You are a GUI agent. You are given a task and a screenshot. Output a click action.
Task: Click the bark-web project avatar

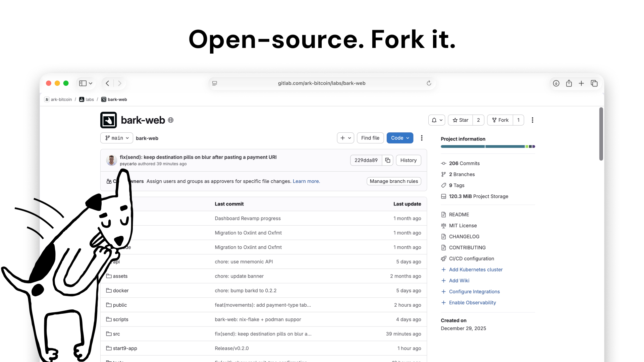108,120
